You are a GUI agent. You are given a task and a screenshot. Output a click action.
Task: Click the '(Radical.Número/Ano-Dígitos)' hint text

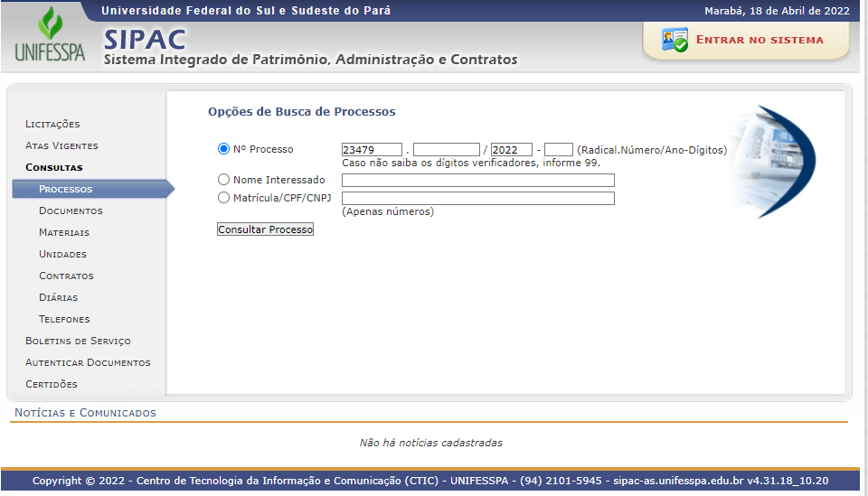tap(652, 149)
